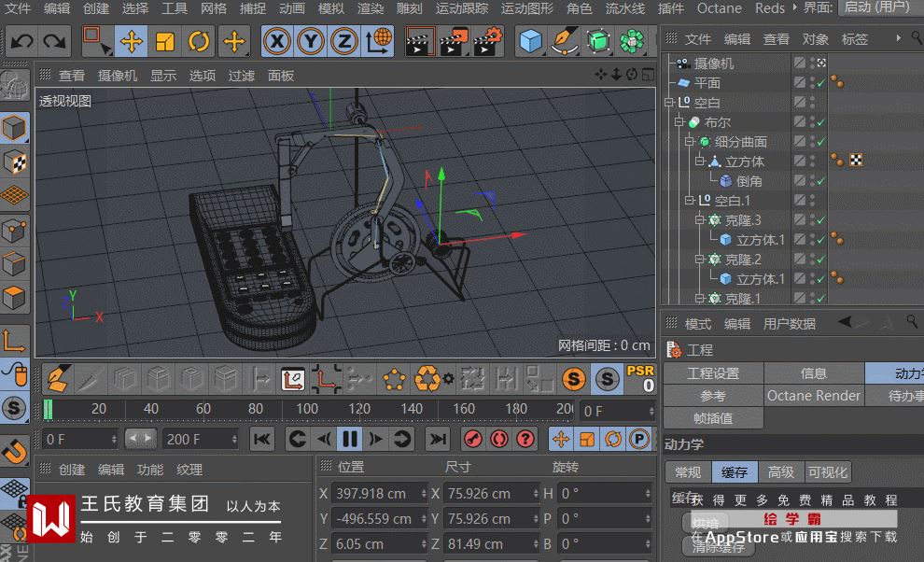Toggle X axis lock

275,41
